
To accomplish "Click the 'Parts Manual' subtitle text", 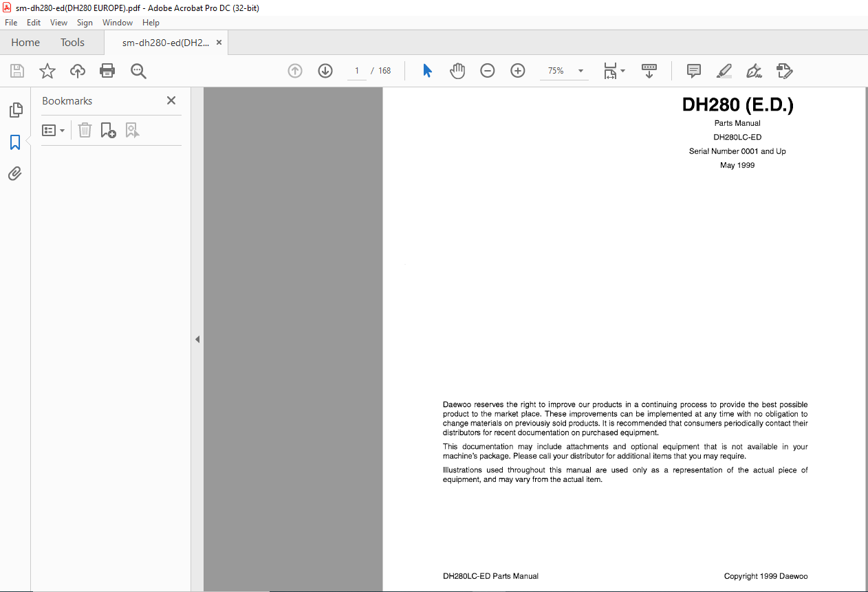I will coord(737,123).
